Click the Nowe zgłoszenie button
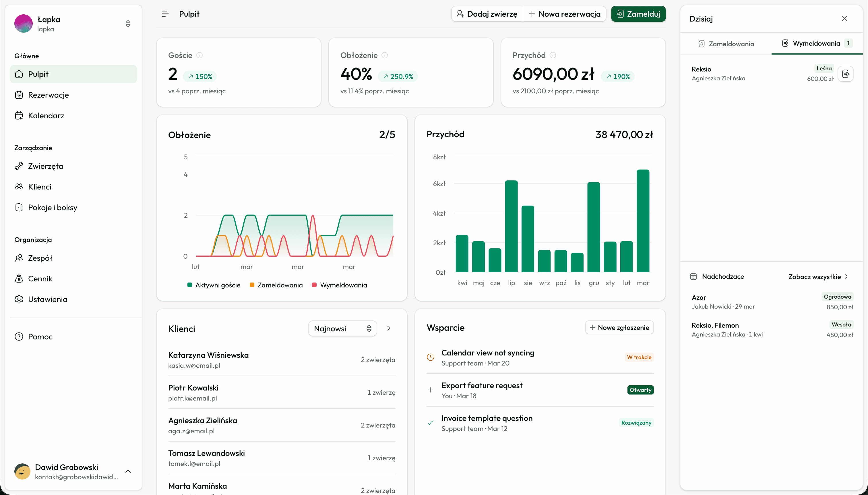The image size is (868, 495). pyautogui.click(x=619, y=327)
